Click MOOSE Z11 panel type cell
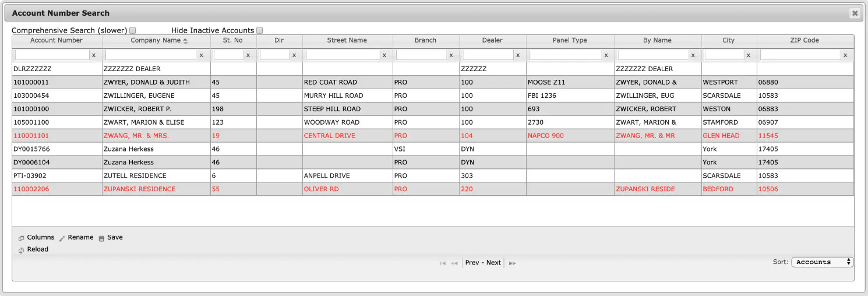The width and height of the screenshot is (868, 296). pyautogui.click(x=570, y=82)
